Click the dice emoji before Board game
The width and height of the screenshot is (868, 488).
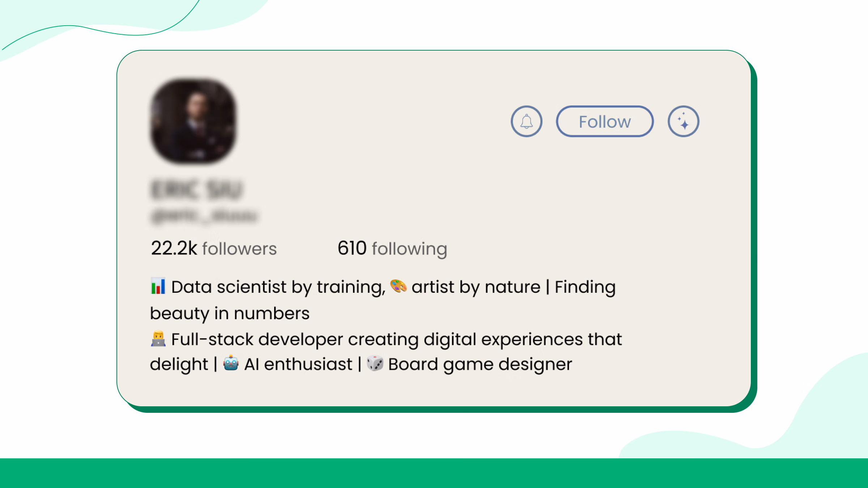375,363
